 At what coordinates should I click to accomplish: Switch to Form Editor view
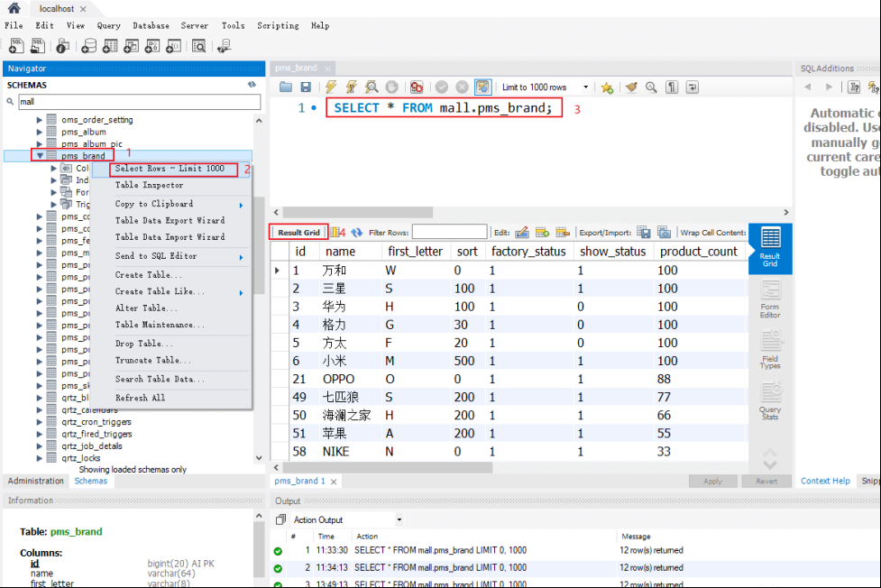pyautogui.click(x=770, y=299)
